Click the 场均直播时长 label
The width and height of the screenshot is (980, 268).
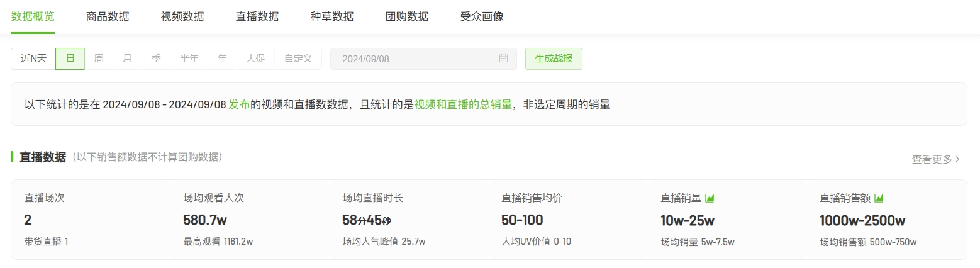tap(372, 198)
